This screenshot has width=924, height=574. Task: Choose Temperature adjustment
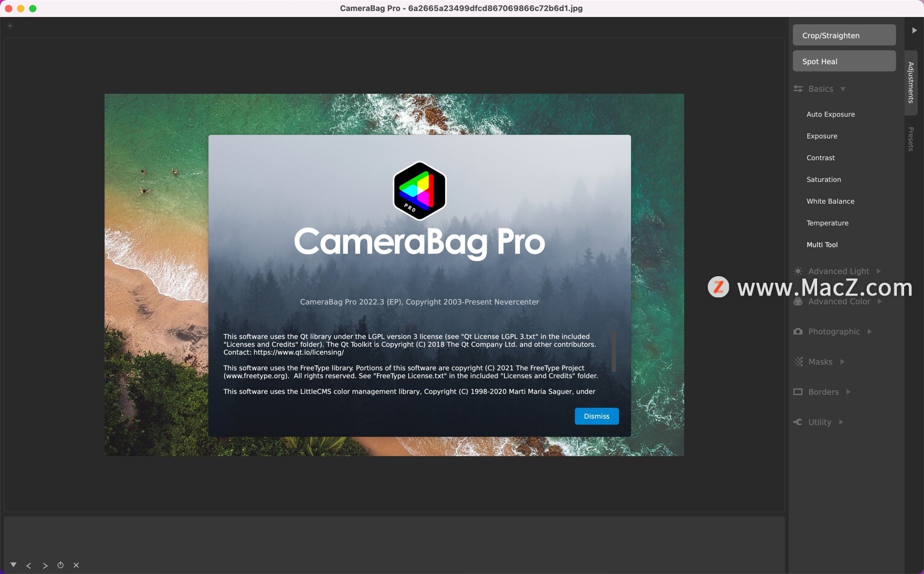click(827, 223)
